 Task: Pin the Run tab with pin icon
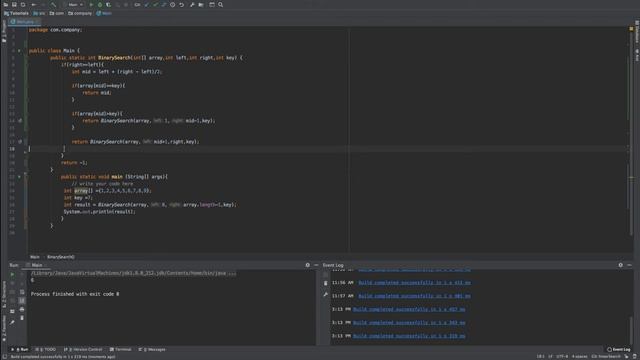(12, 322)
